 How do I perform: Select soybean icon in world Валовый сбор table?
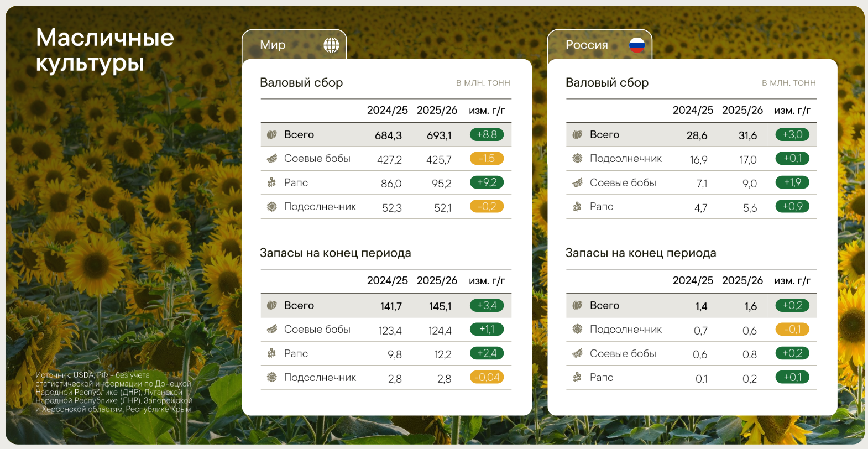coord(271,159)
